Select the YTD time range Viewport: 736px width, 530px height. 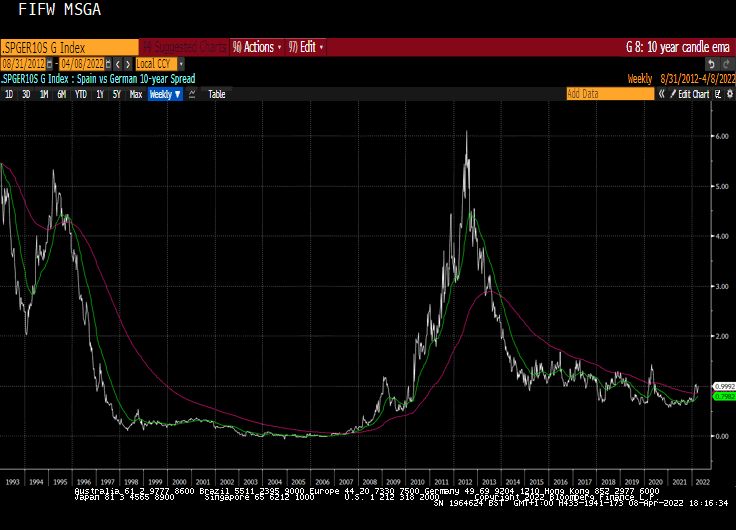pyautogui.click(x=81, y=94)
